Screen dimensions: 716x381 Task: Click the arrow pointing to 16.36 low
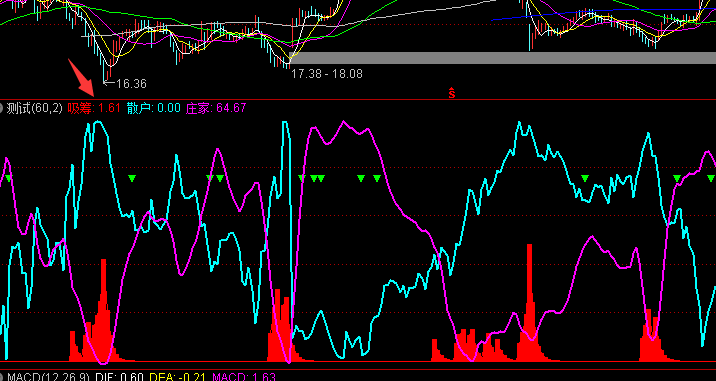110,83
